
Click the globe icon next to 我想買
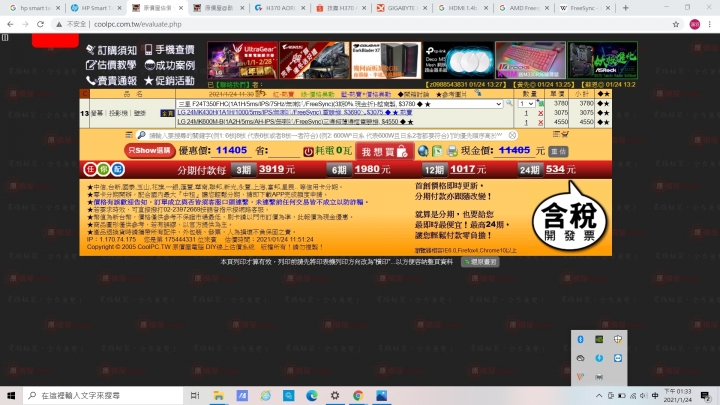[423, 151]
